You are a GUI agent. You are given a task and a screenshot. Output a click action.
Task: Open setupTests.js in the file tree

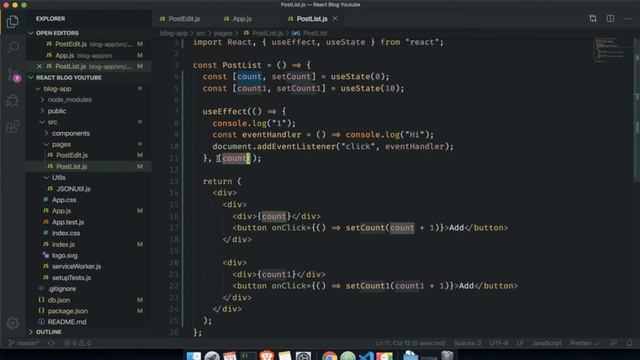(x=71, y=278)
